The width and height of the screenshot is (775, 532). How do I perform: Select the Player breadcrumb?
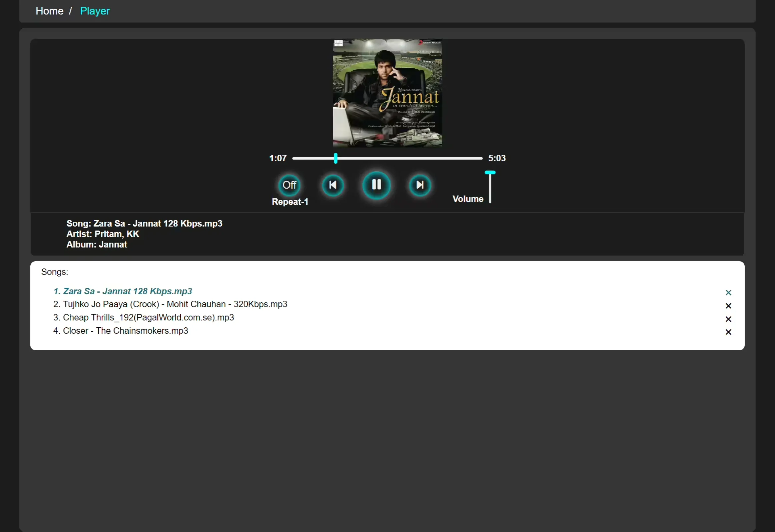[95, 11]
